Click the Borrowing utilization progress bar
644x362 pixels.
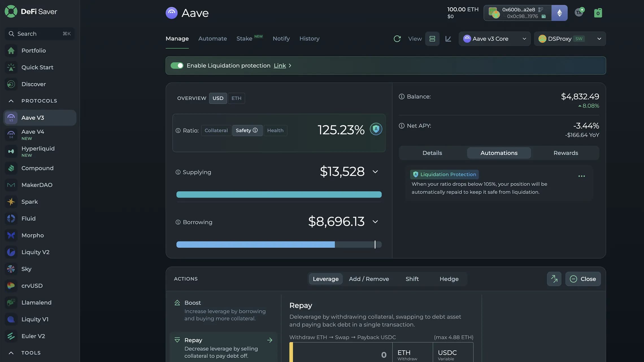point(279,245)
